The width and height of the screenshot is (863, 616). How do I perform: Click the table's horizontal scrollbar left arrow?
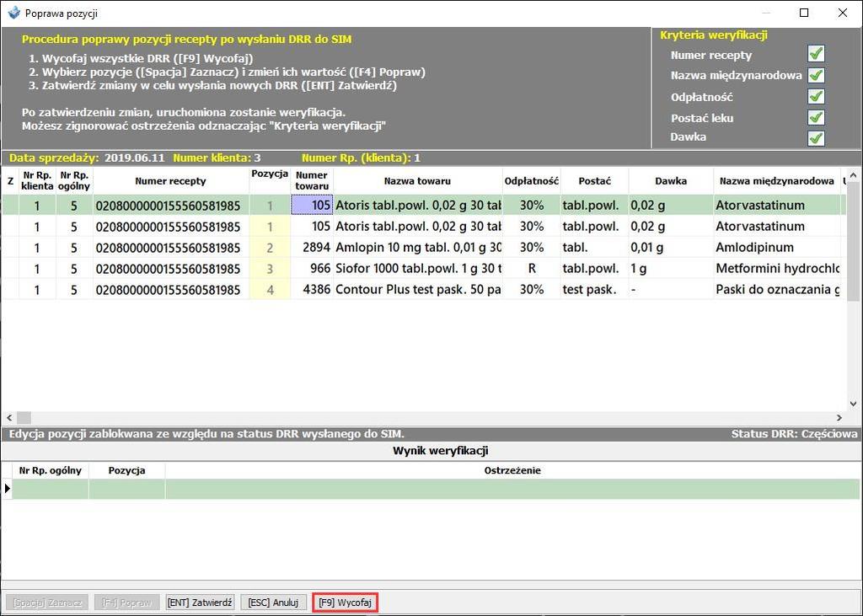coord(8,418)
